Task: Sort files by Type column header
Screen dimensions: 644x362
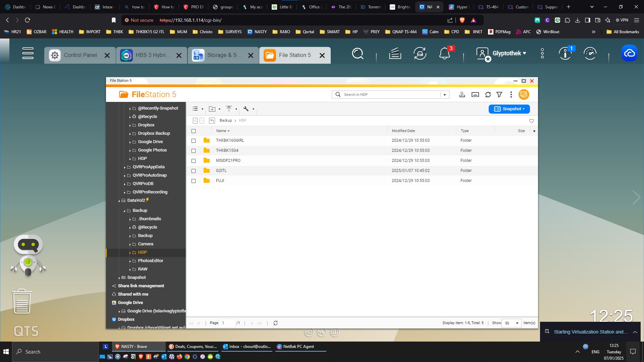Action: pyautogui.click(x=465, y=131)
